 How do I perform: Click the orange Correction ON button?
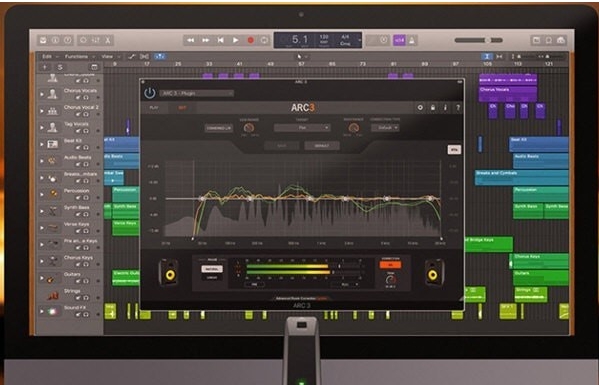[390, 265]
